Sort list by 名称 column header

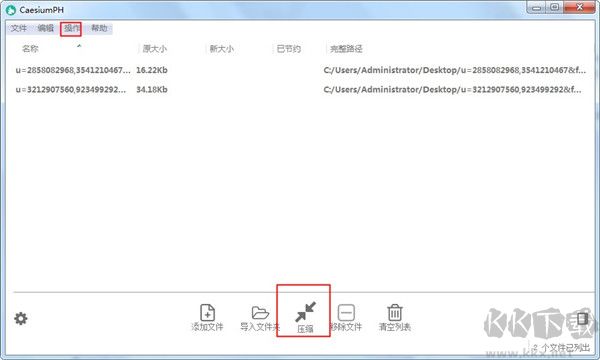pyautogui.click(x=30, y=49)
